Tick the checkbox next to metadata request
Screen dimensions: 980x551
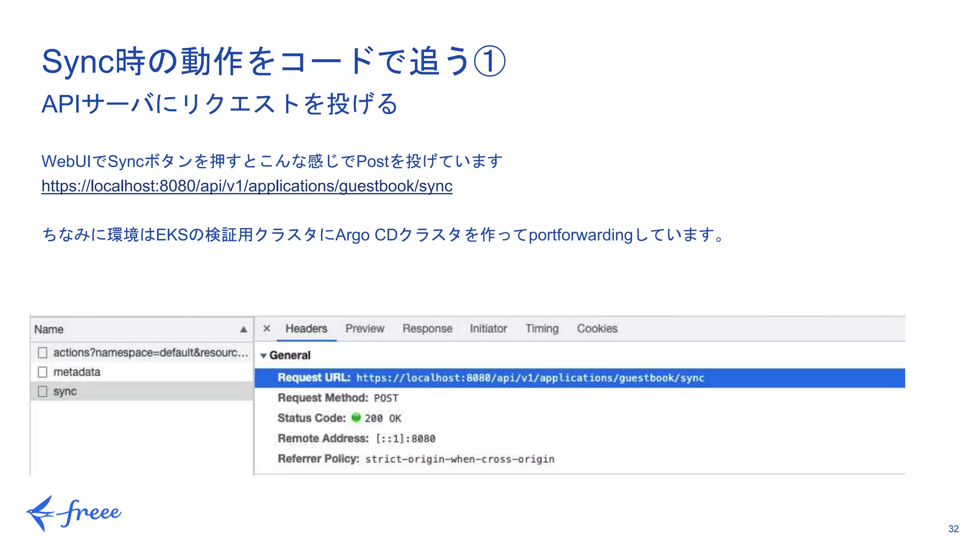tap(43, 372)
